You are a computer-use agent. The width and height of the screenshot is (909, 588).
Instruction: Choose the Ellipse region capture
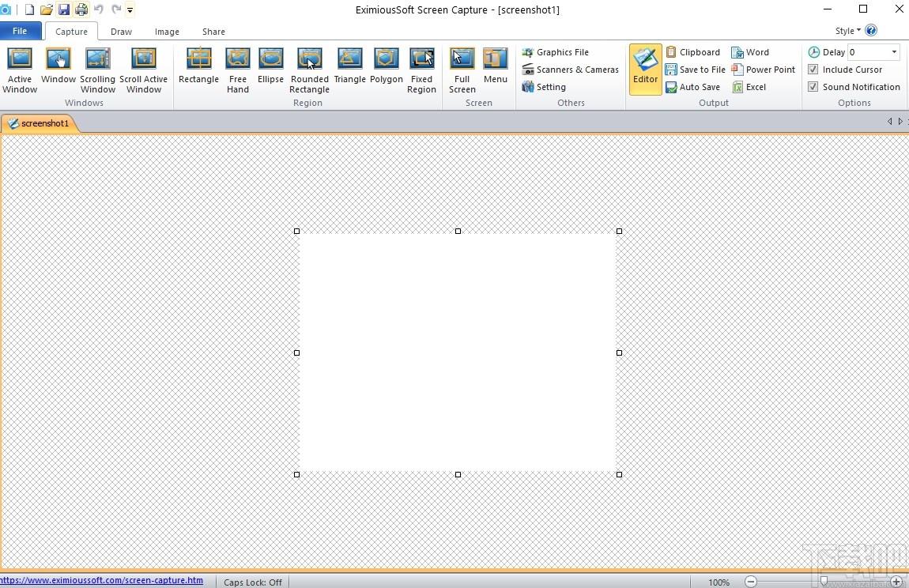coord(271,66)
